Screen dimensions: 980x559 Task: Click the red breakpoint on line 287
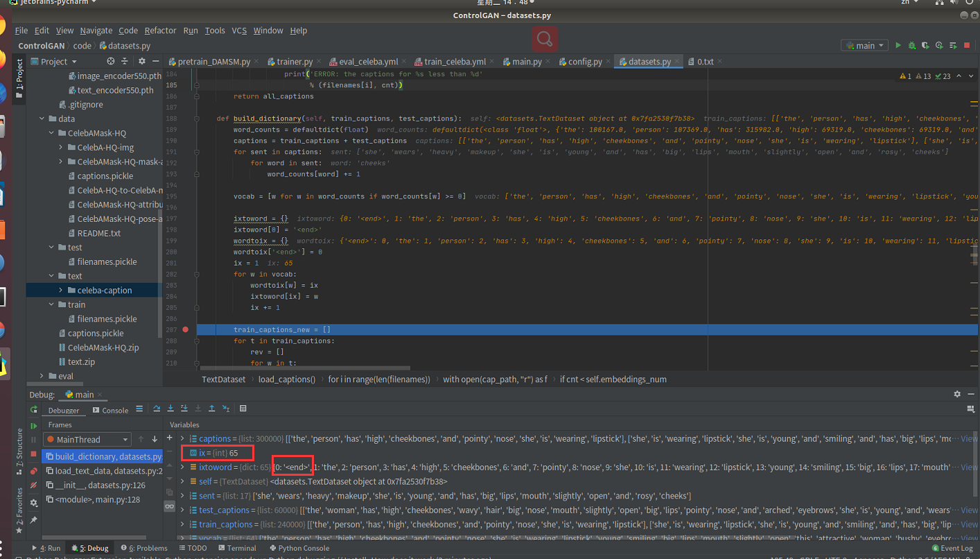point(184,329)
